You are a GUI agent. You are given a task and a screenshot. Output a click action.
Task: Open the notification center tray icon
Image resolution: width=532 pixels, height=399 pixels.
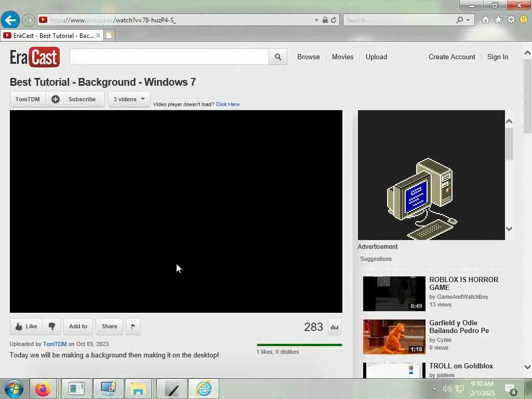[x=511, y=390]
